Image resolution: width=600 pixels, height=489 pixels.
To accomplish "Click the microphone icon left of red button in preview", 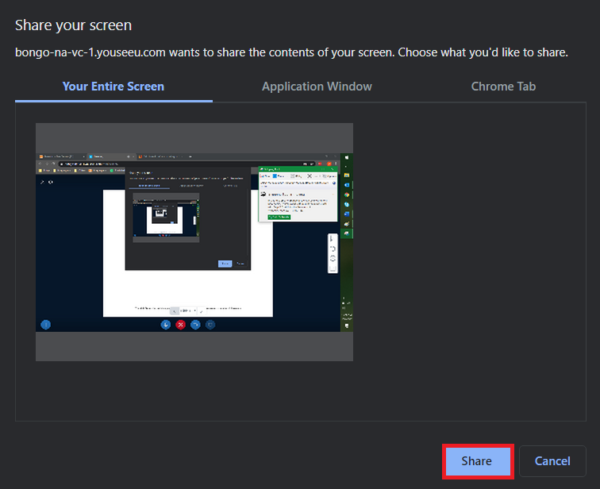I will pyautogui.click(x=166, y=325).
